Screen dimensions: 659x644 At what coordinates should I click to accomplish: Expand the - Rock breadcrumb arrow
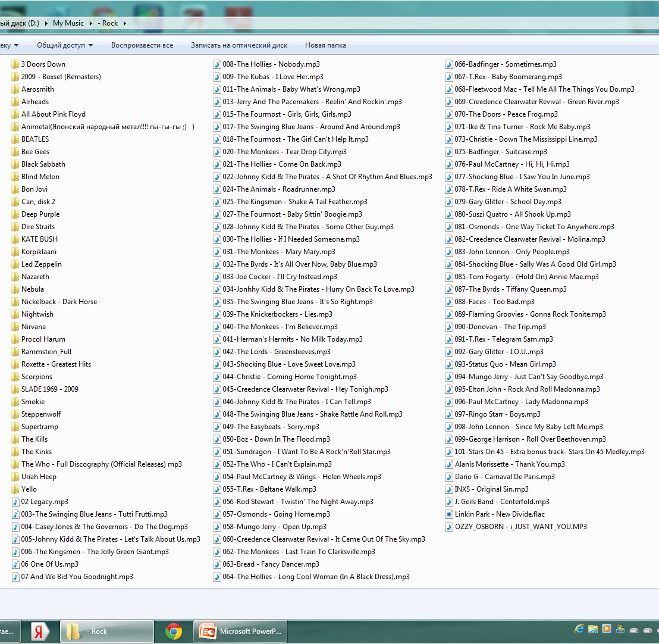point(124,23)
